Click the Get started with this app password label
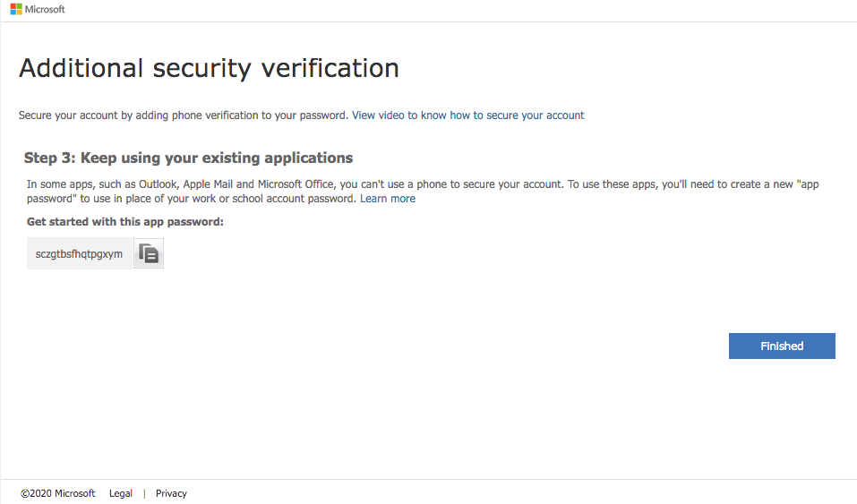Viewport: 857px width, 504px height. coord(124,221)
